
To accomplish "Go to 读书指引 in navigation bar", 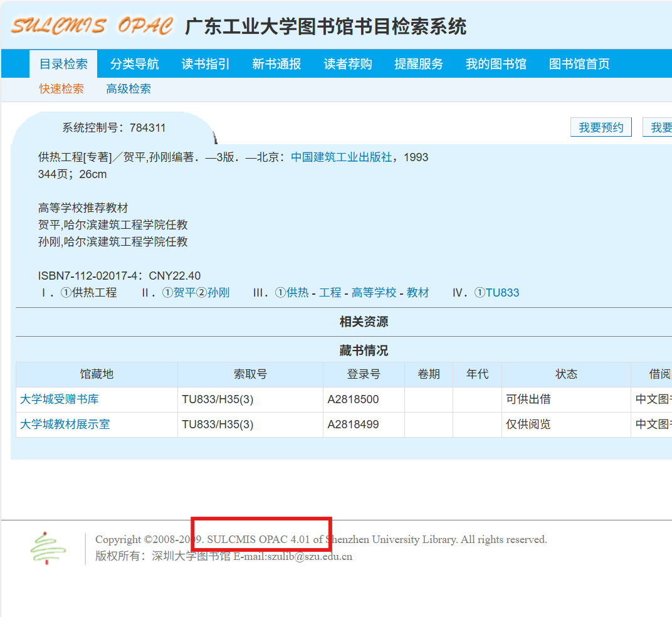I will pos(206,64).
